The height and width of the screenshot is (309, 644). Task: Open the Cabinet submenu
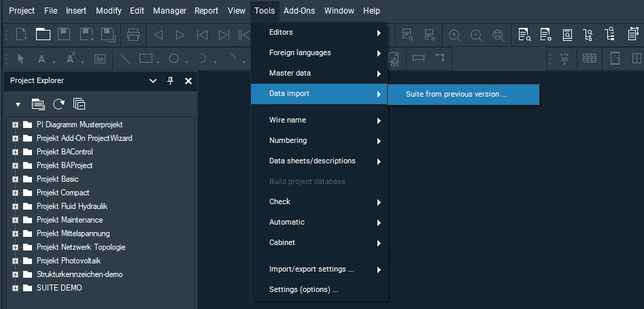[319, 243]
